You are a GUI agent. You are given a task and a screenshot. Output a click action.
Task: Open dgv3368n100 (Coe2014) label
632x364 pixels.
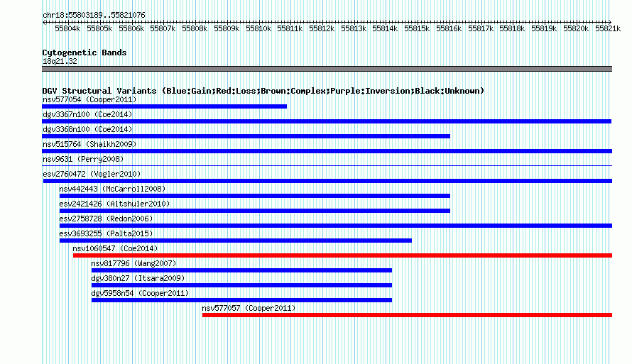point(87,129)
